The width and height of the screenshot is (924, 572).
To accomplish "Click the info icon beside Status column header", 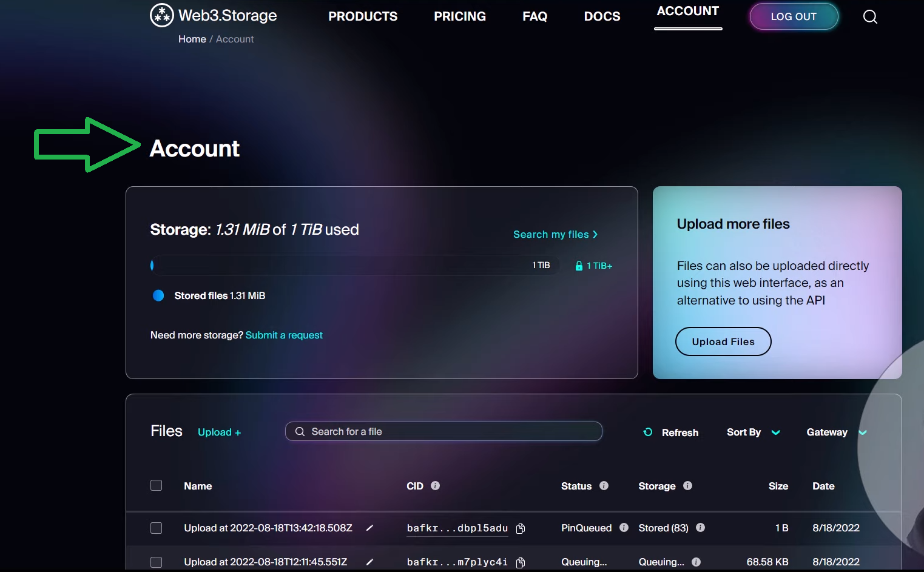I will 604,485.
